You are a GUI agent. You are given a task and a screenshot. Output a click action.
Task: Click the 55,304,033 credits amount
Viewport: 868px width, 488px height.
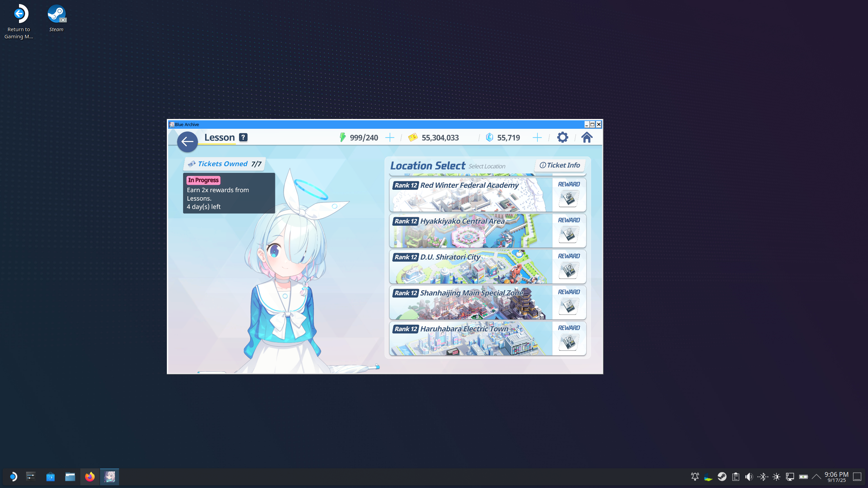[440, 138]
